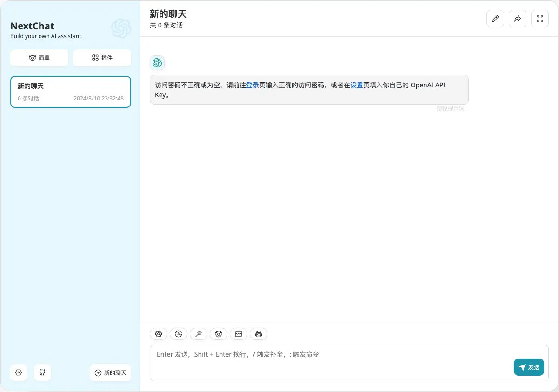
Task: Open settings hexagon icon in sidebar bottom
Action: [x=19, y=372]
